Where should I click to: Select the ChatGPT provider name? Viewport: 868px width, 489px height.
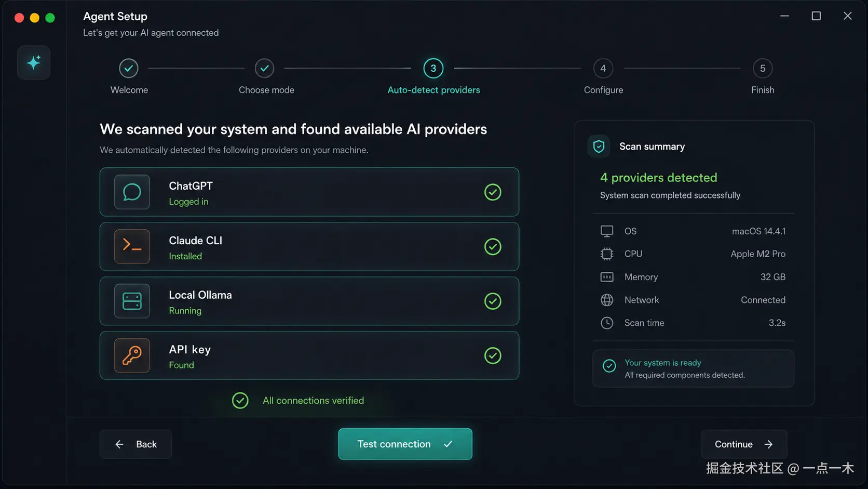click(191, 186)
